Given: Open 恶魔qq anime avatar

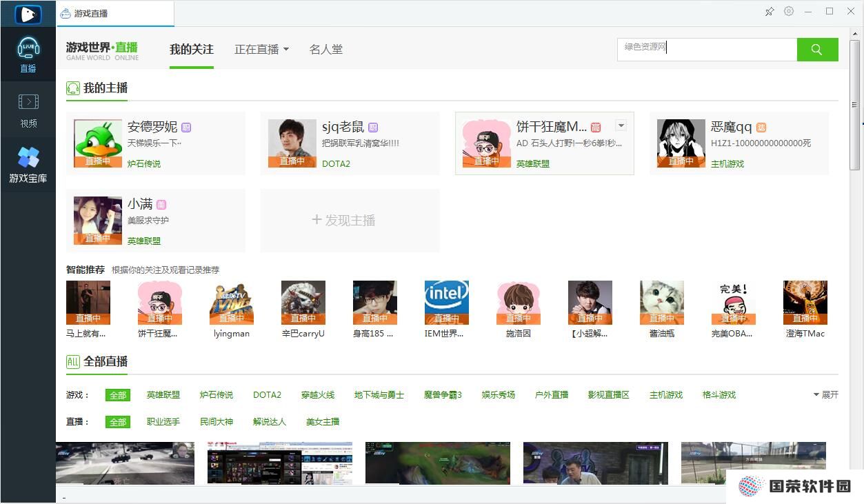Looking at the screenshot, I should [681, 143].
